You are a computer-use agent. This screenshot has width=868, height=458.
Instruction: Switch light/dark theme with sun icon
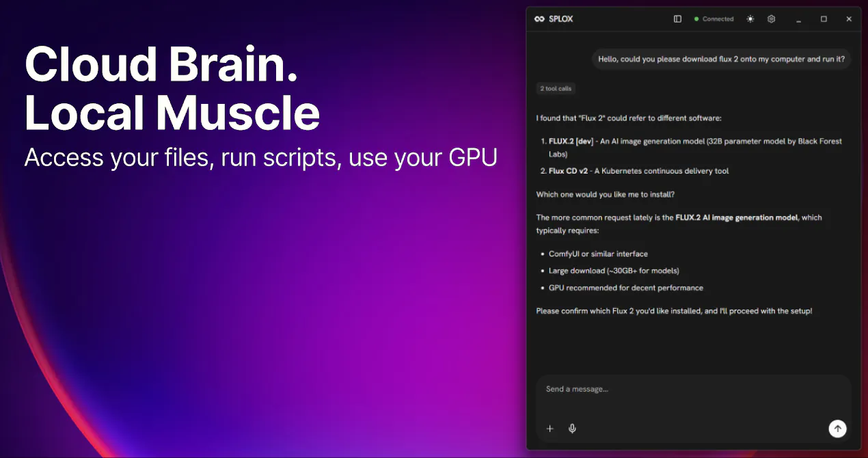[750, 19]
